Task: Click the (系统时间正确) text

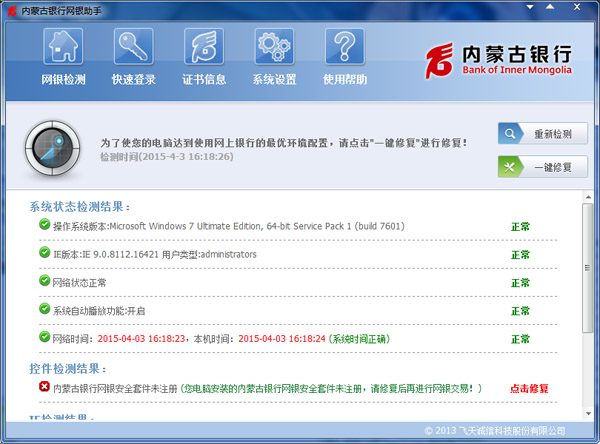Action: (359, 339)
